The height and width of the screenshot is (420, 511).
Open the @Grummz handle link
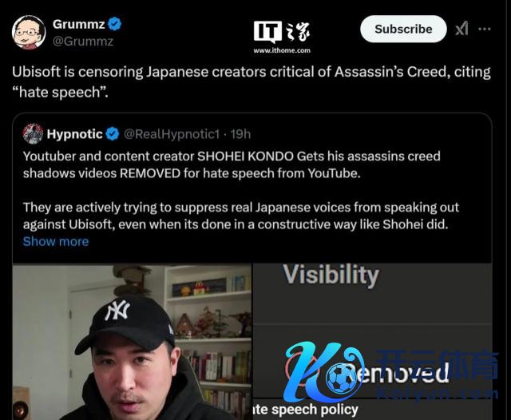(83, 42)
